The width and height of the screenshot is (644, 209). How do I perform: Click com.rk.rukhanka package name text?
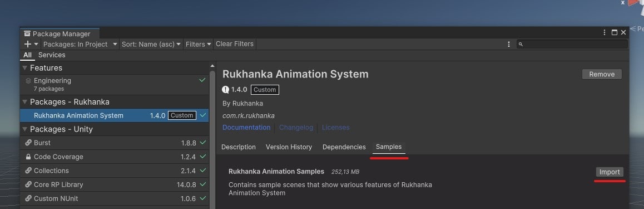click(249, 115)
